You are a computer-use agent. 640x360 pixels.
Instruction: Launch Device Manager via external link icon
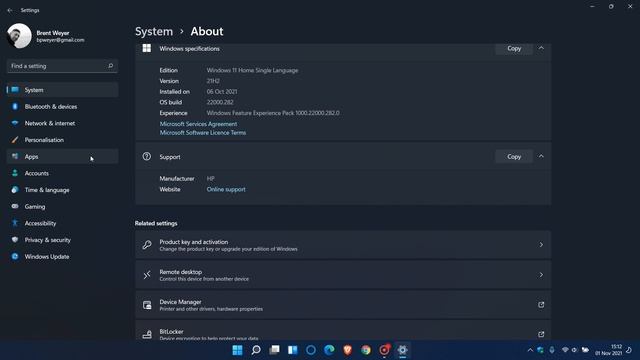click(x=541, y=305)
